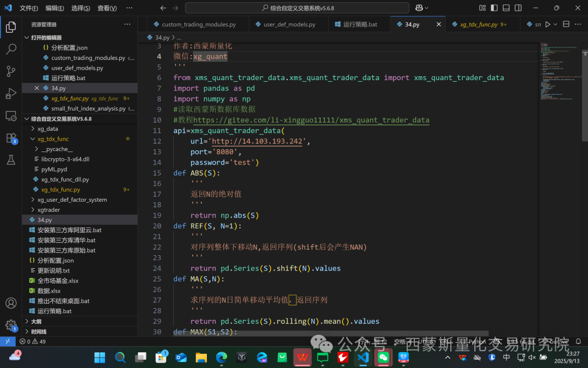The width and height of the screenshot is (588, 368).
Task: Click the remote window indicator in status bar
Action: click(x=8, y=341)
